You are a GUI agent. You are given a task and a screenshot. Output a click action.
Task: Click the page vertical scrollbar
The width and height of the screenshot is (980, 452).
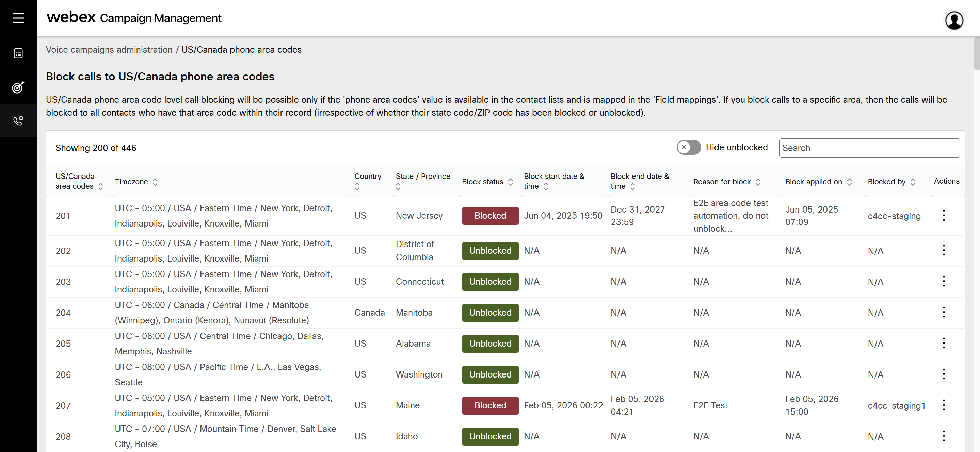976,54
